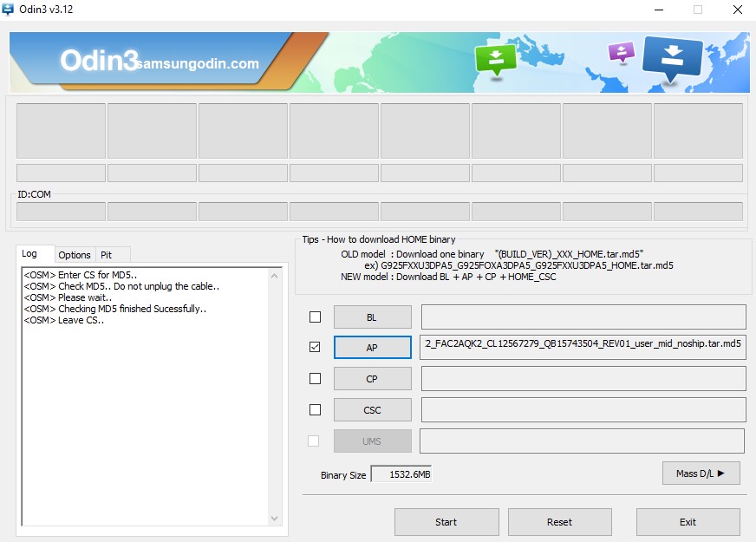The image size is (756, 542).
Task: Tick the CSC checkbox
Action: (x=315, y=409)
